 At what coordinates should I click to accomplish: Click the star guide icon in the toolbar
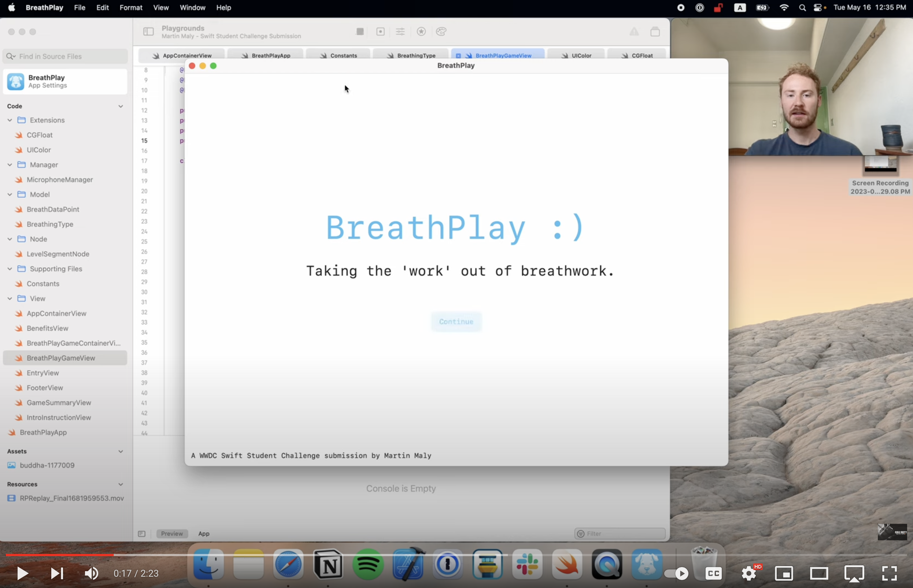[x=421, y=32]
